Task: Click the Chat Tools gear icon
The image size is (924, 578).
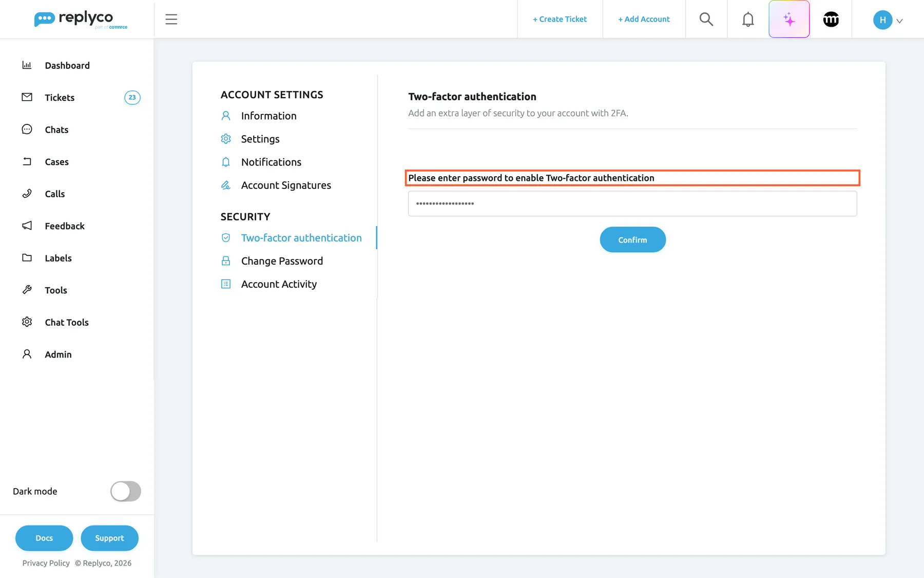Action: click(x=27, y=322)
